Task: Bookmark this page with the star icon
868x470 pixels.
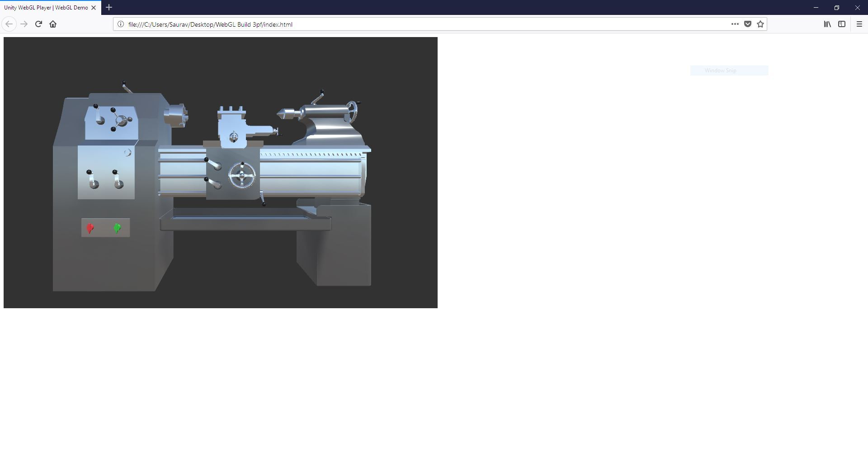Action: (x=760, y=24)
